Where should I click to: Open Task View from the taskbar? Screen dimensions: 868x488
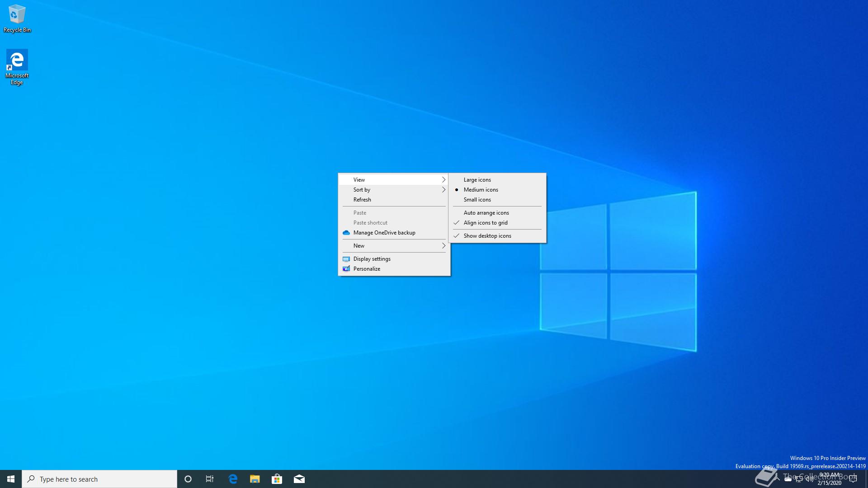210,479
